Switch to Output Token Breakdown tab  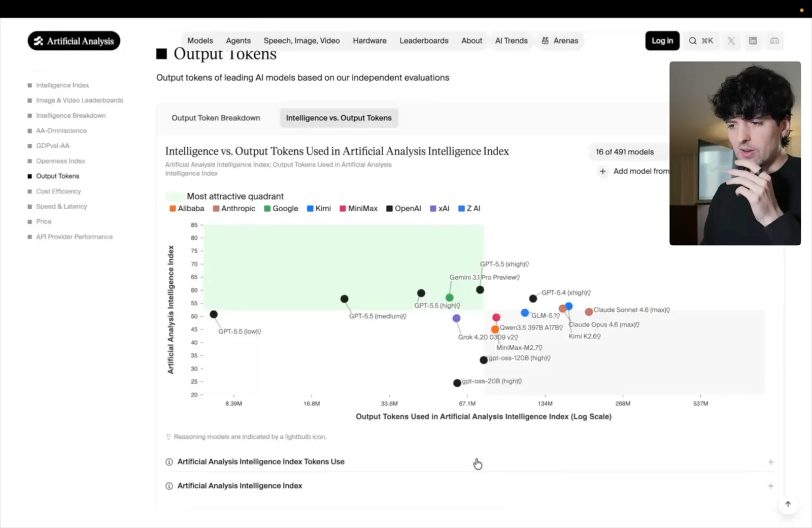[x=216, y=118]
